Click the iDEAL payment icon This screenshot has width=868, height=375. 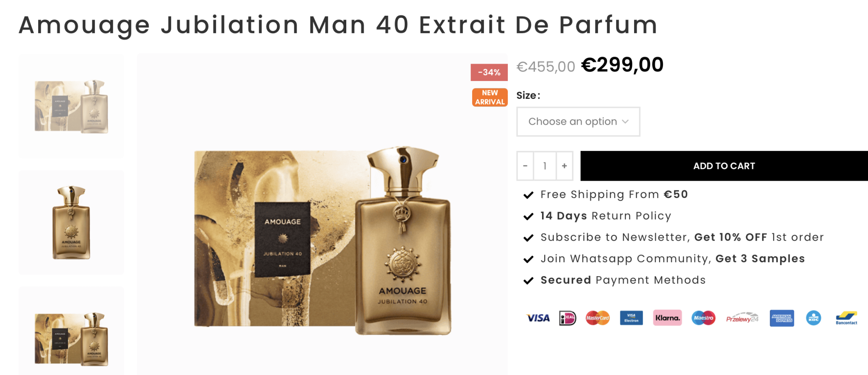[568, 318]
